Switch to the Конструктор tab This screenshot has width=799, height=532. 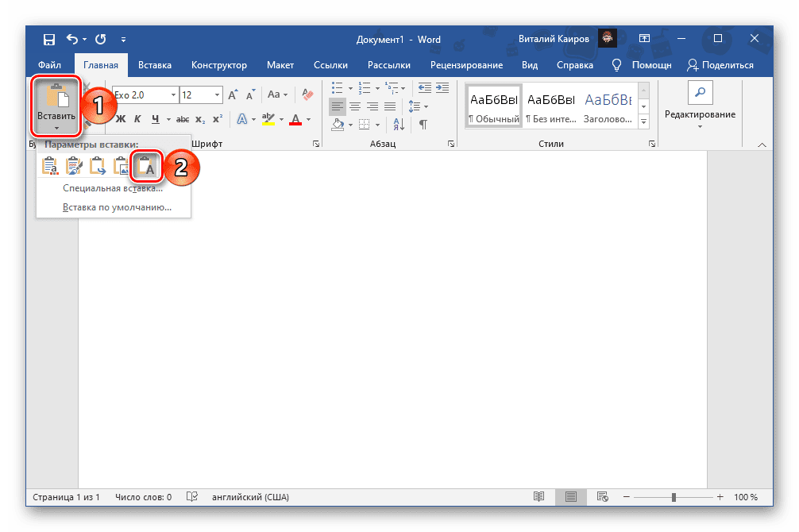219,65
